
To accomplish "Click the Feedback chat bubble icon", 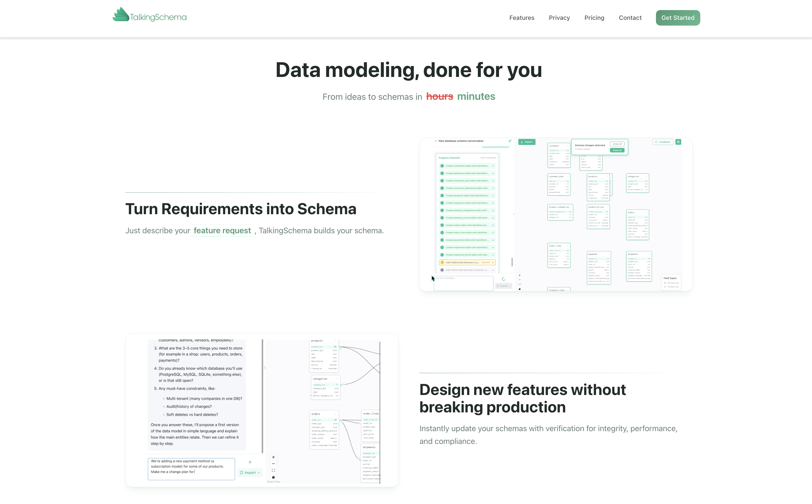I will click(656, 142).
